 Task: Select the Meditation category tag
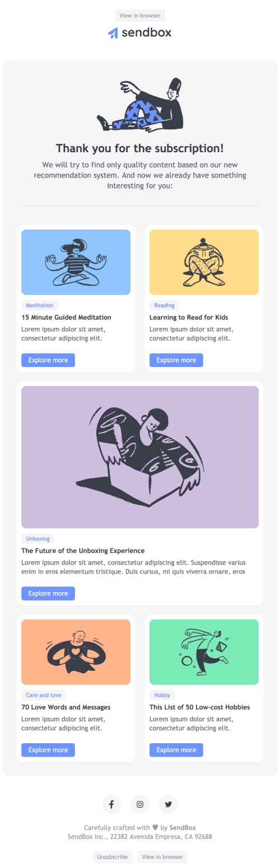40,305
